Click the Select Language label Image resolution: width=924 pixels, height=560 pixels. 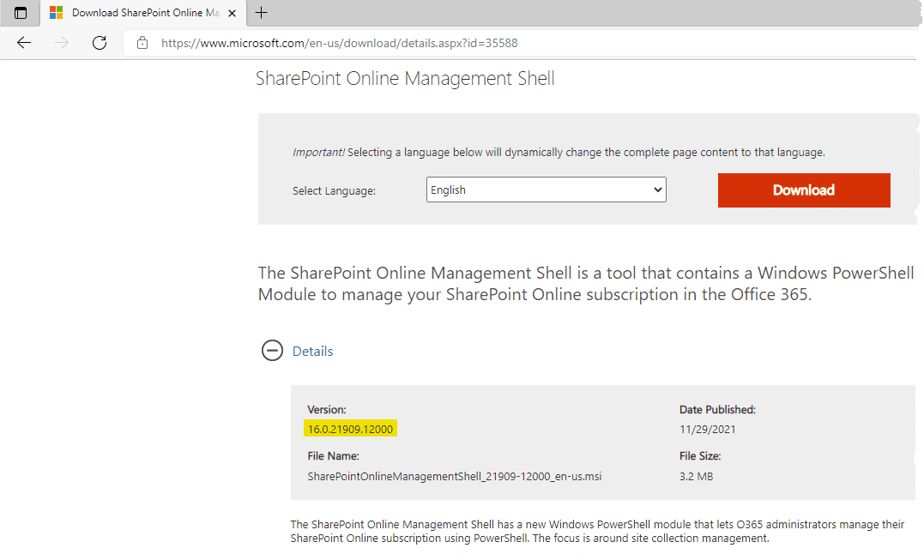pyautogui.click(x=334, y=190)
